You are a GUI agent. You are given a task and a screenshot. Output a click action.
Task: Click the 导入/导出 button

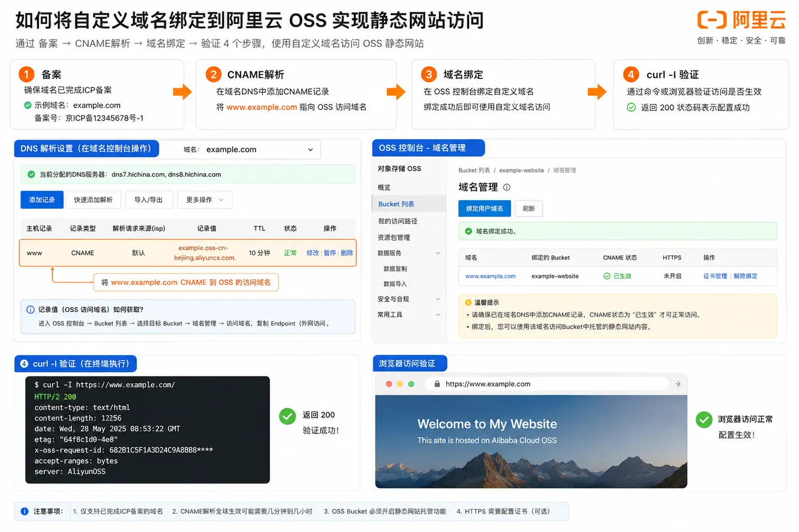tap(148, 200)
